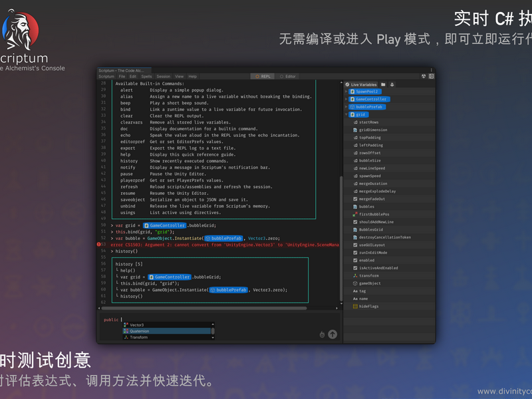Viewport: 532px width, 399px height.
Task: Switch to REPL mode
Action: (x=263, y=76)
